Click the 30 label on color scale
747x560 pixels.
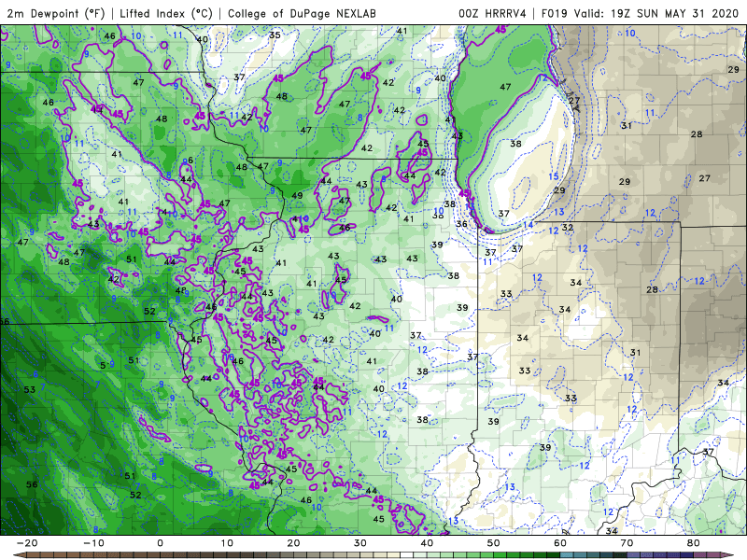tap(360, 543)
